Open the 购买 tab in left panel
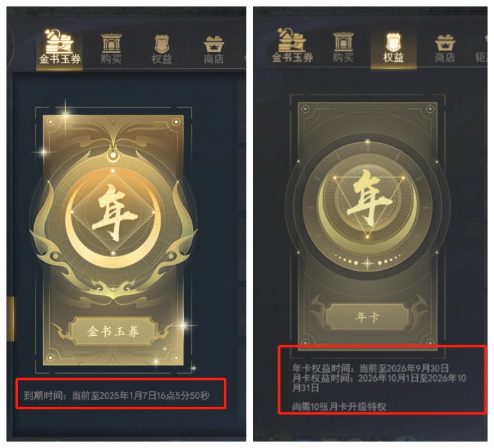Screen dimensions: 494x448 point(111,50)
